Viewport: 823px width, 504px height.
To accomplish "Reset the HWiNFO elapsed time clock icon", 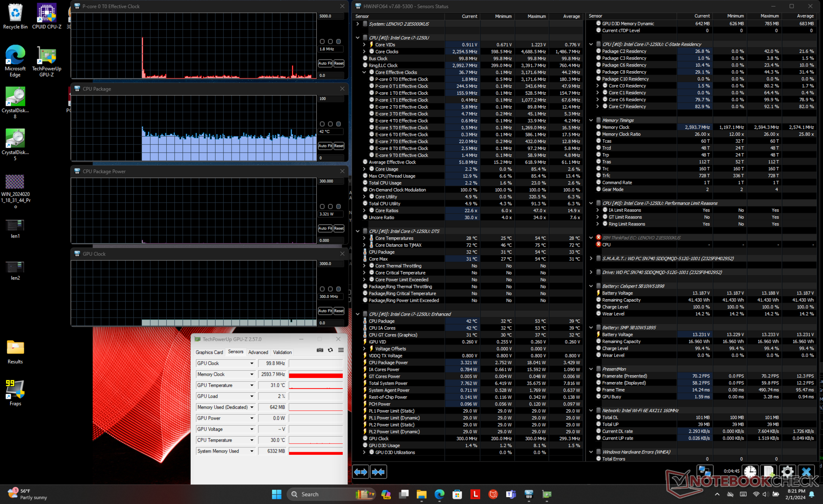I will tap(750, 471).
